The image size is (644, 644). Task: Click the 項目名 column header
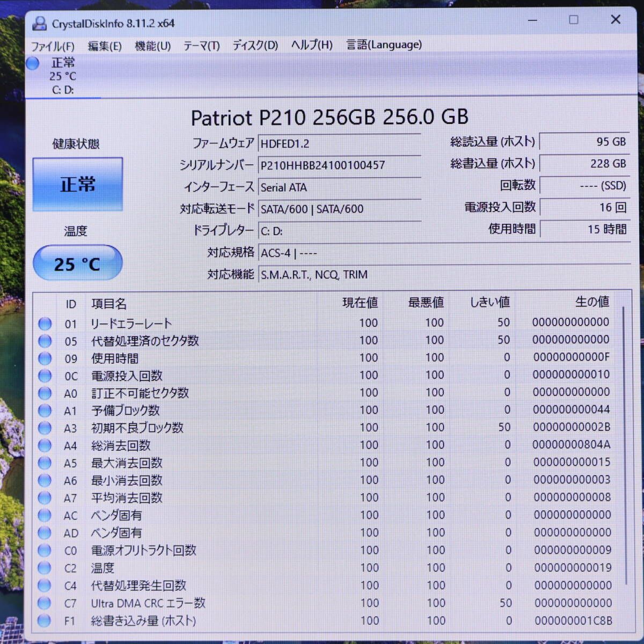(x=109, y=304)
